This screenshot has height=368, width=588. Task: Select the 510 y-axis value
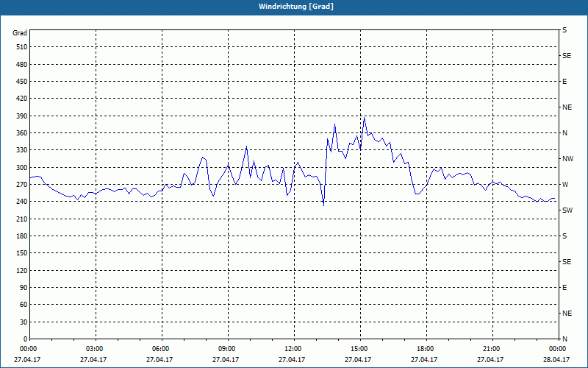[22, 47]
